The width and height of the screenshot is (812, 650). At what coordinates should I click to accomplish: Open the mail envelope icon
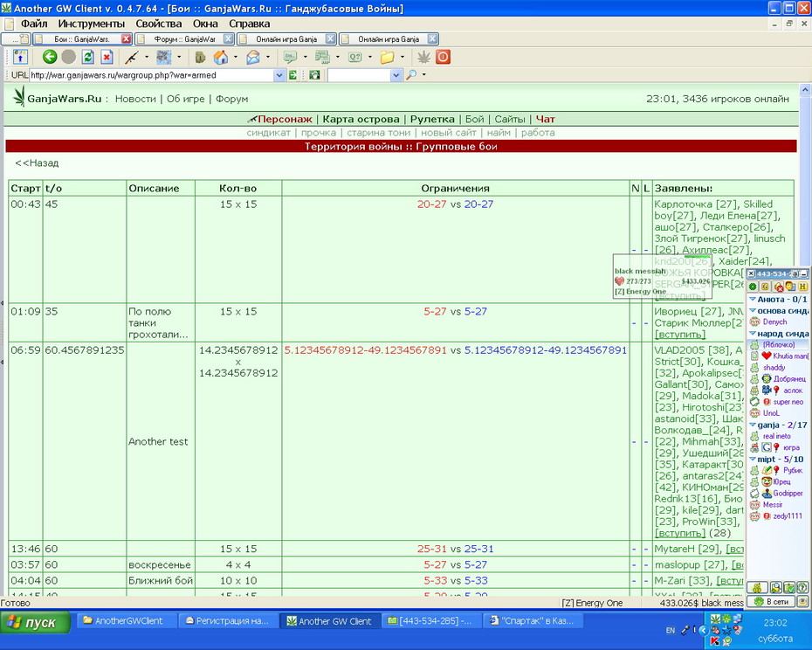coord(252,57)
